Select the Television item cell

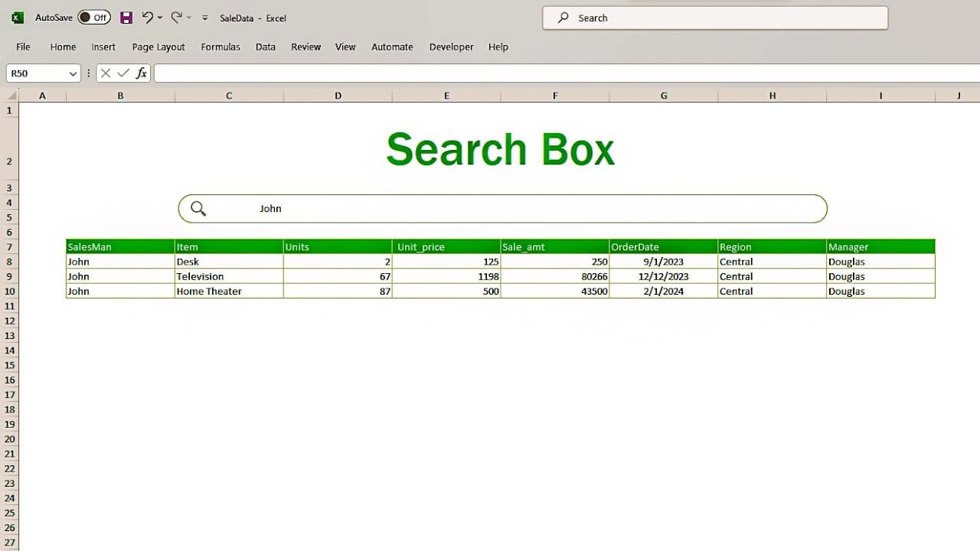229,276
